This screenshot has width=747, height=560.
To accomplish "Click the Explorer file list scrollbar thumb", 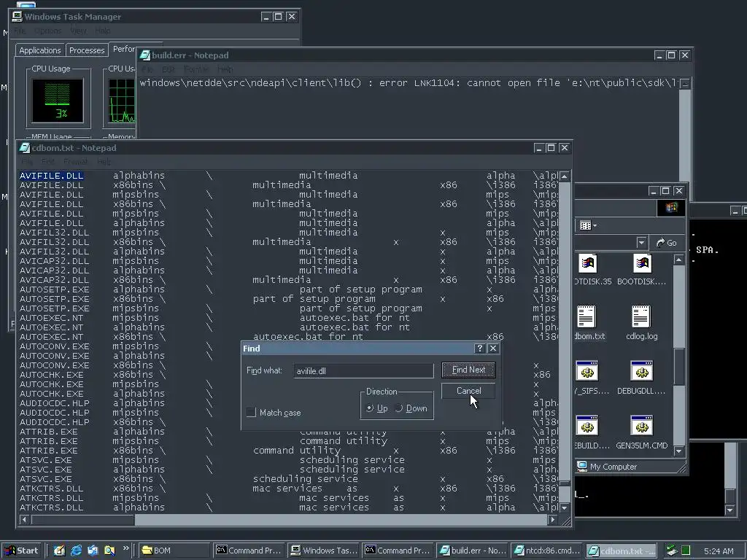I will pos(679,367).
